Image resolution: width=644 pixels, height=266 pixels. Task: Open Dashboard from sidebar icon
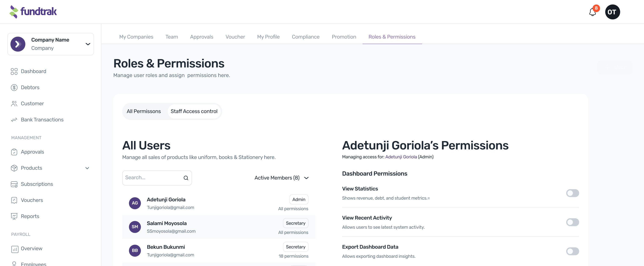coord(14,71)
